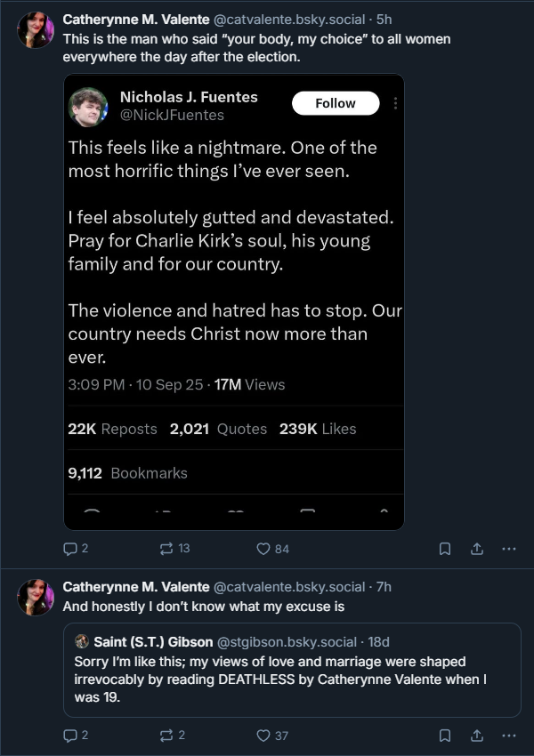Open more options for the first post
The height and width of the screenshot is (756, 534).
click(508, 549)
